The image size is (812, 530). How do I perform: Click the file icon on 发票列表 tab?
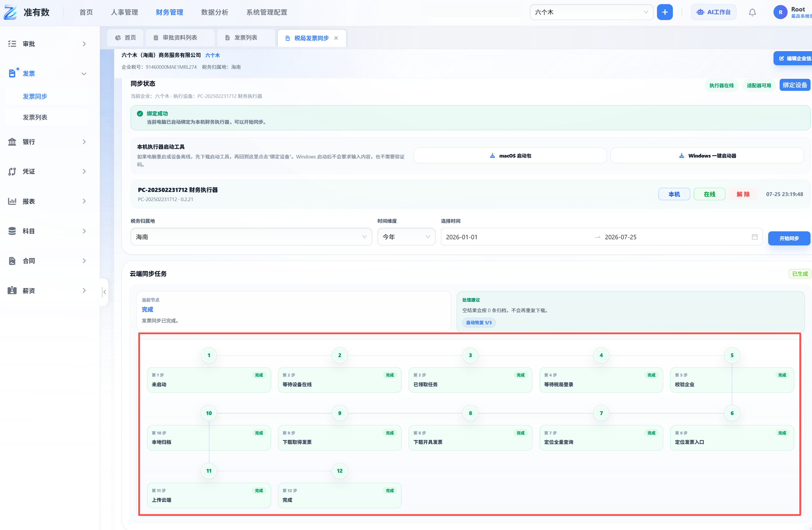click(227, 38)
